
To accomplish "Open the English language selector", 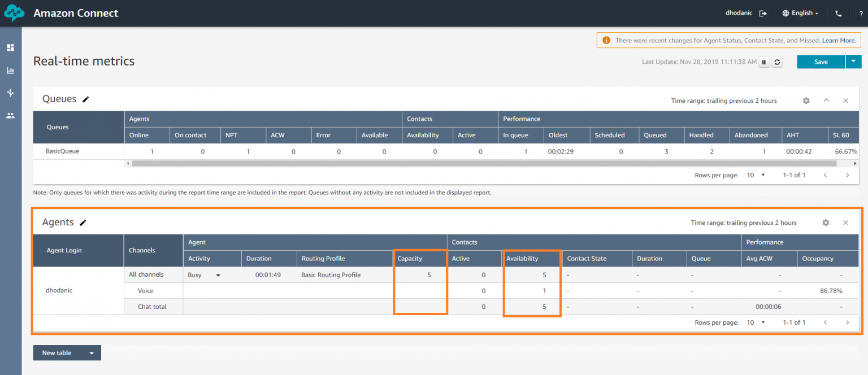I will tap(800, 12).
